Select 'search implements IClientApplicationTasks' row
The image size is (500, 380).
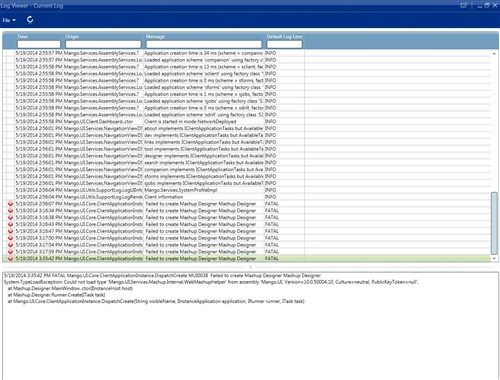[x=247, y=163]
